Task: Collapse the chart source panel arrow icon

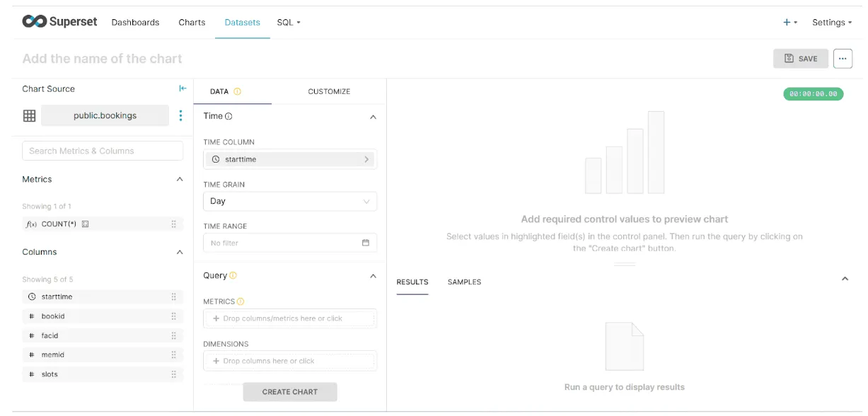Action: coord(183,88)
